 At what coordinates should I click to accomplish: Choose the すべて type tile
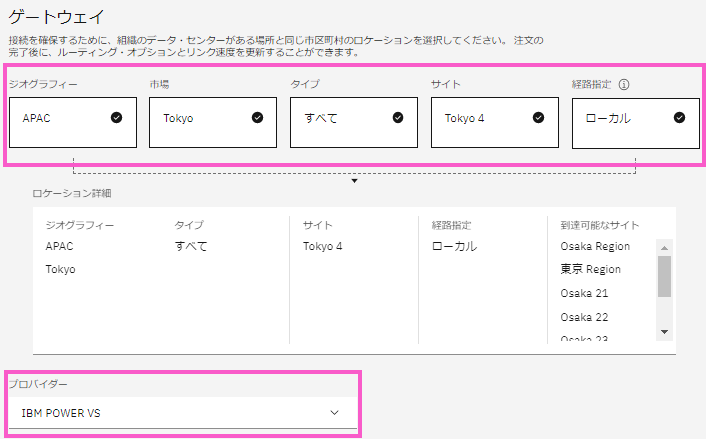coord(353,122)
